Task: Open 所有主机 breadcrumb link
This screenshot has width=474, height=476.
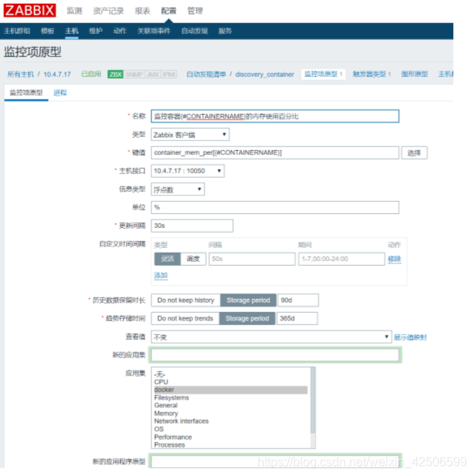Action: click(21, 75)
